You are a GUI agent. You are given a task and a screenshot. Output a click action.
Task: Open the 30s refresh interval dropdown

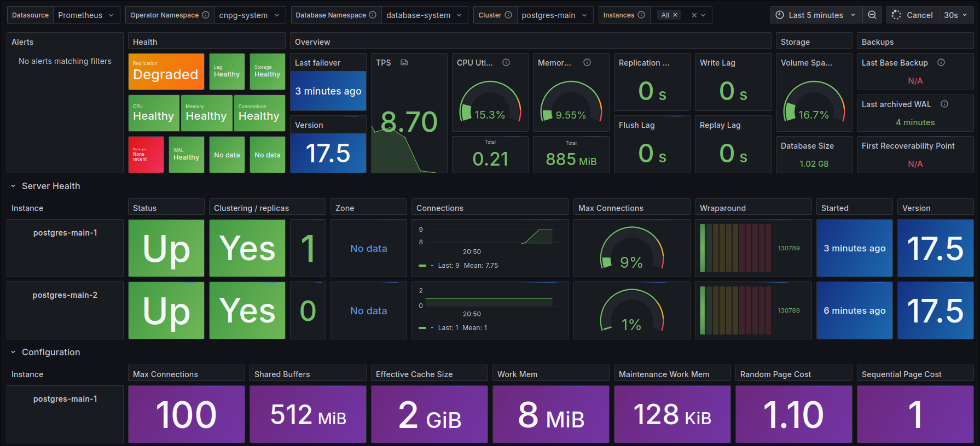click(956, 15)
